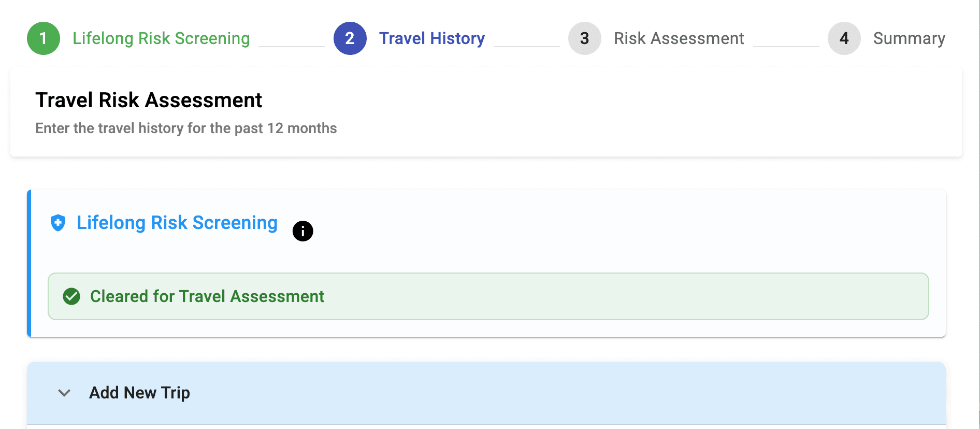Collapse the Add New Trip panel using its chevron
Screen dimensions: 980x429
[x=64, y=393]
